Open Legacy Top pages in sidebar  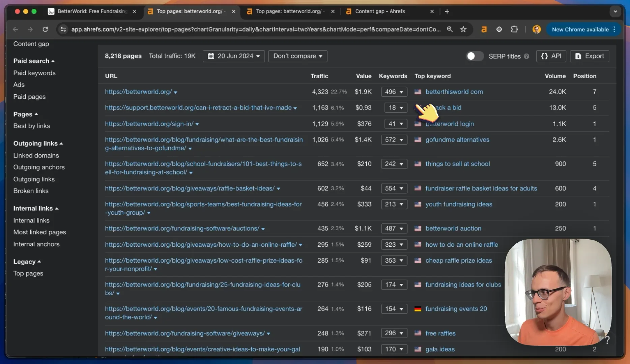point(28,273)
